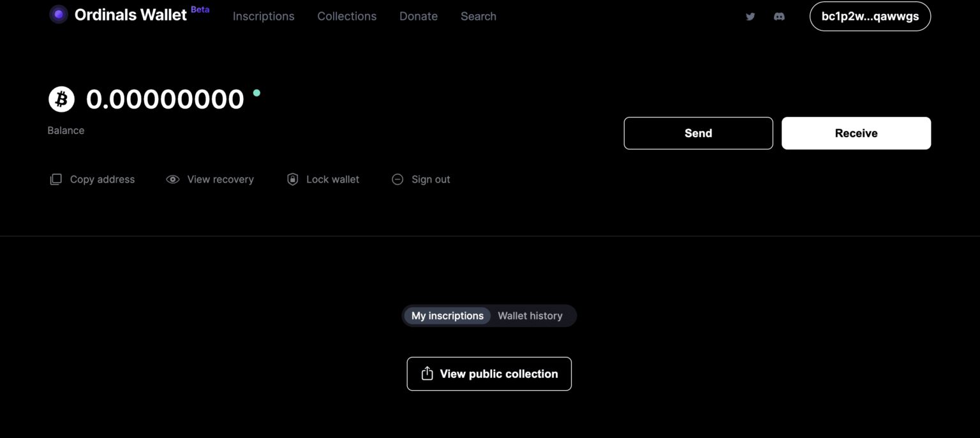This screenshot has height=438, width=980.
Task: Open the Collections nav item
Action: pos(347,17)
